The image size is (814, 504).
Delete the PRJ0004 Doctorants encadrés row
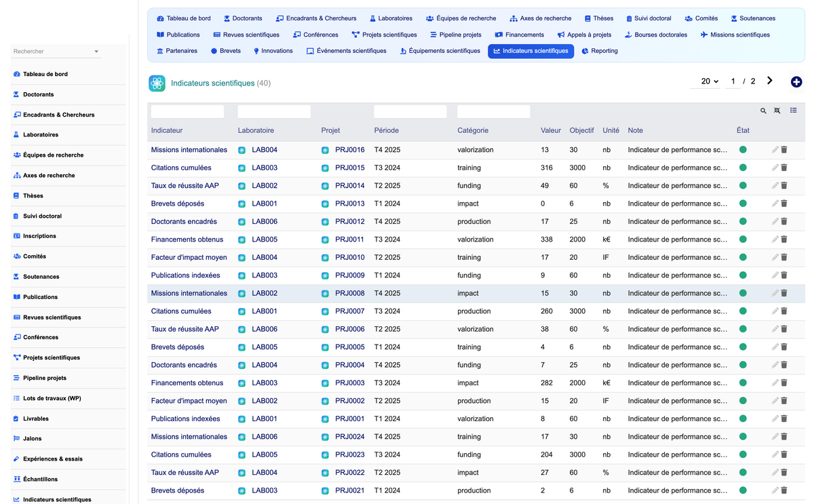click(784, 365)
